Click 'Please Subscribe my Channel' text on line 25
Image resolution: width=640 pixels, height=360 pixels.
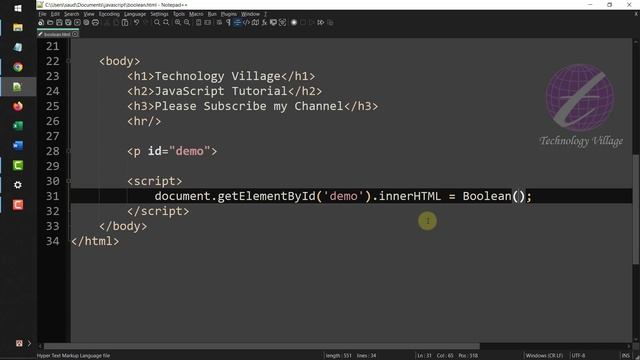point(249,106)
